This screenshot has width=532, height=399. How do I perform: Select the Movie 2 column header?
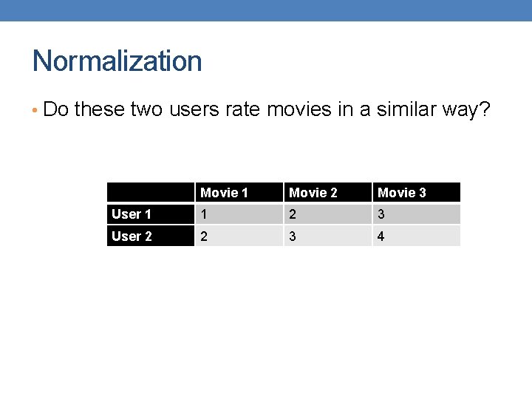tap(328, 192)
